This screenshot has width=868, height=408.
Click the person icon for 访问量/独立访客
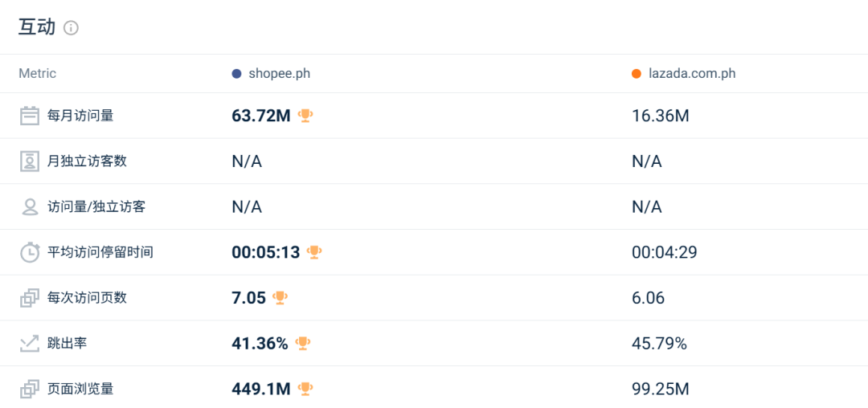point(30,206)
